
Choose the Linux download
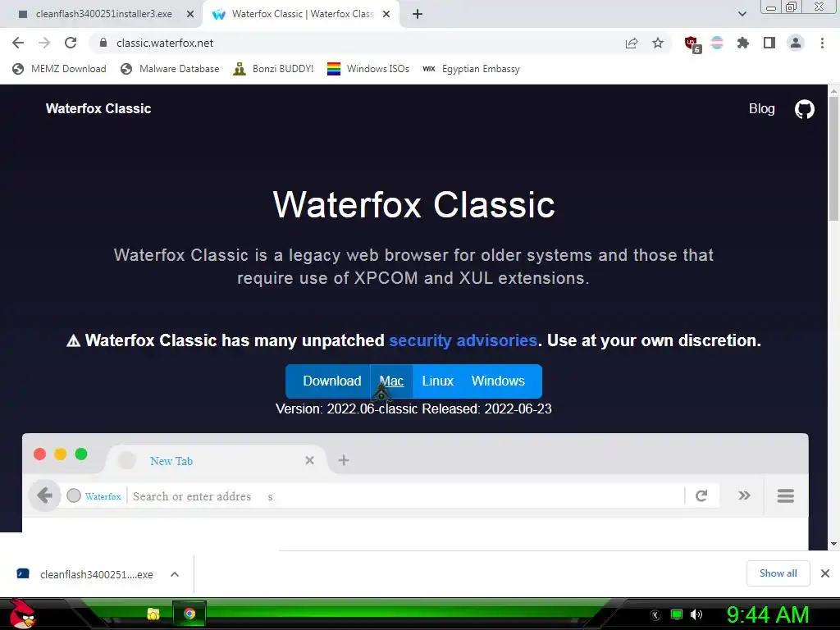tap(438, 381)
